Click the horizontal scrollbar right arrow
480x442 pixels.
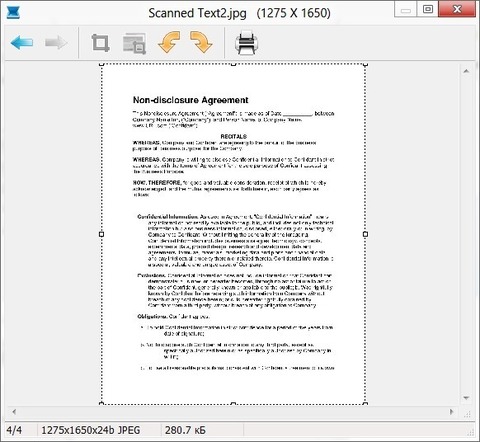click(x=452, y=412)
